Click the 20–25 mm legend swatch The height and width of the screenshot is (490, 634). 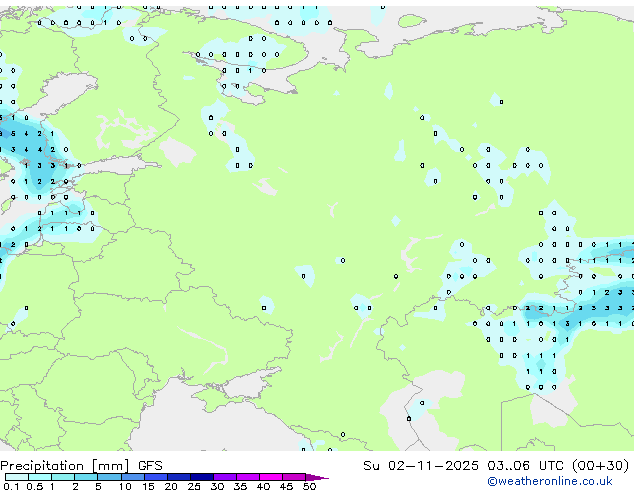[179, 477]
